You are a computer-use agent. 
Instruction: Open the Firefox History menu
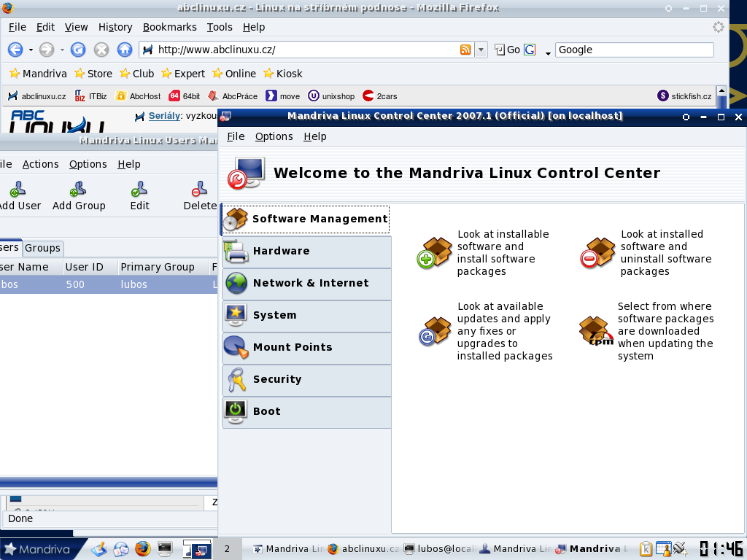tap(115, 27)
